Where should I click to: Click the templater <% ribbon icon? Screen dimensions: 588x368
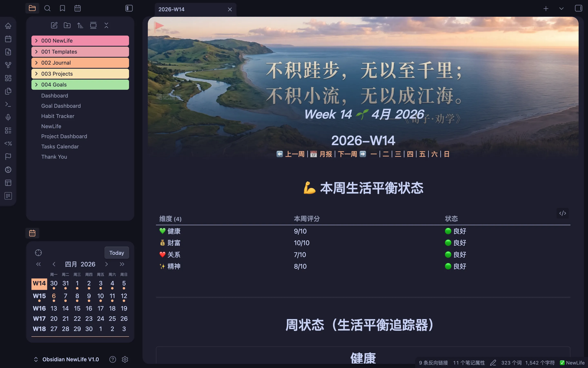point(8,143)
